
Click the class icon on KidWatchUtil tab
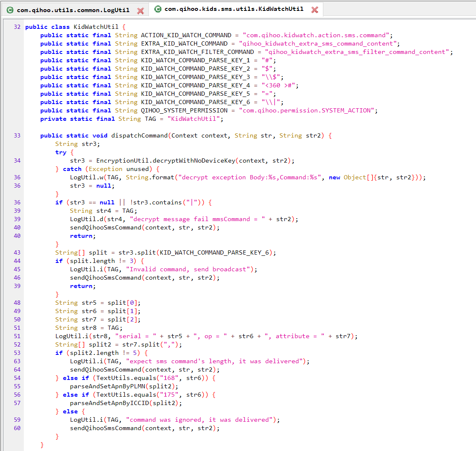158,9
